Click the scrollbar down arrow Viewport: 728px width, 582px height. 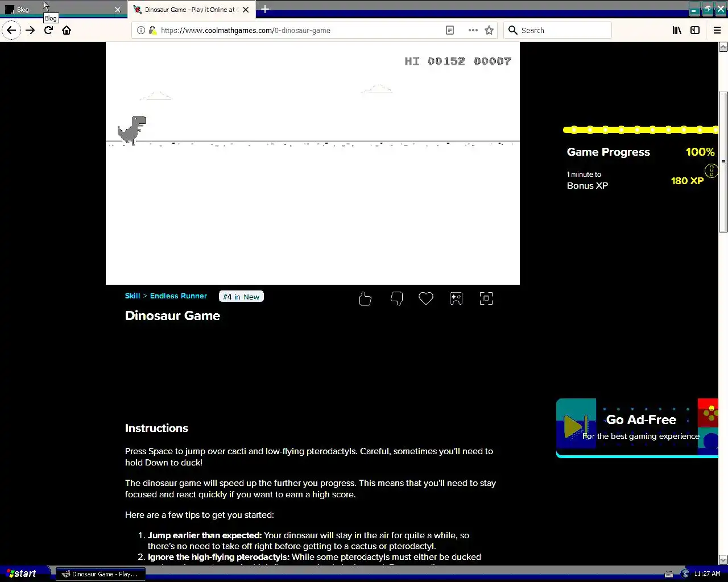(x=723, y=560)
